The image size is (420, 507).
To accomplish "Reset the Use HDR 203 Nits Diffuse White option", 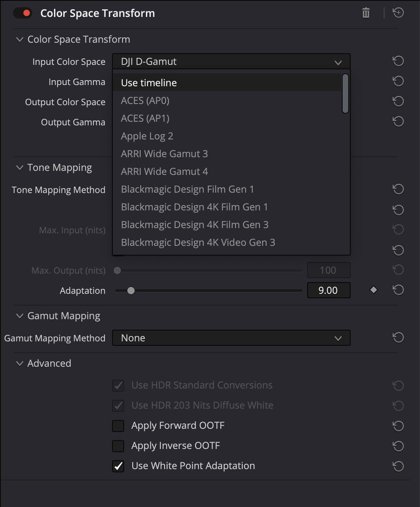I will (x=398, y=406).
